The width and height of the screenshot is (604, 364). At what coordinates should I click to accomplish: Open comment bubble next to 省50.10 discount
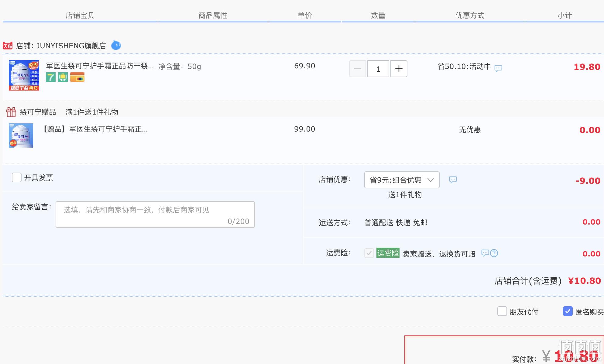(498, 68)
